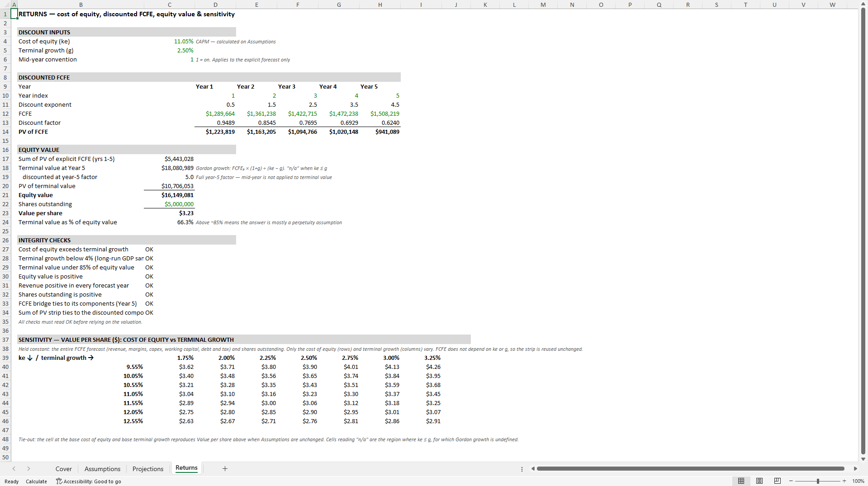
Task: Select sensitivity column header 3.25%
Action: tap(421, 358)
